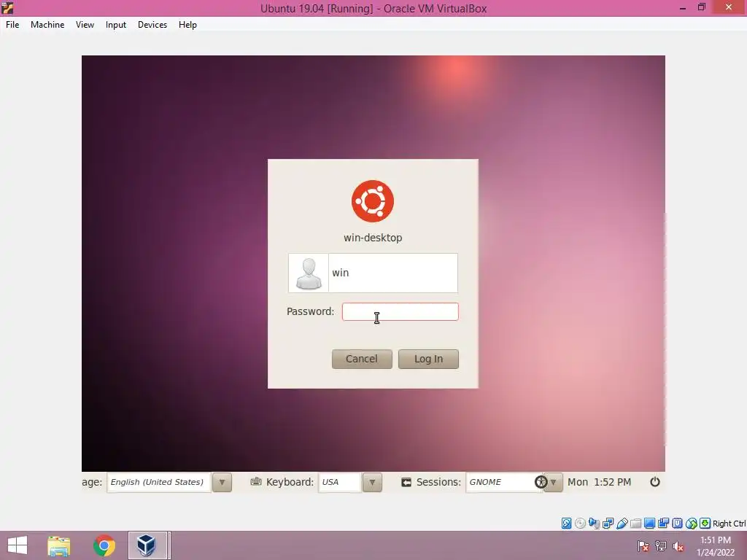Open the Help menu
The height and width of the screenshot is (560, 747).
187,25
